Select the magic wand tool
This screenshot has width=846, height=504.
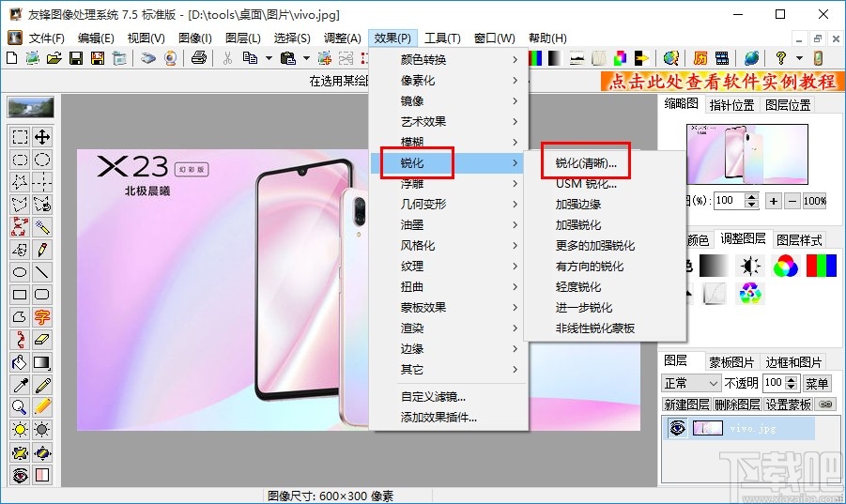click(x=42, y=227)
